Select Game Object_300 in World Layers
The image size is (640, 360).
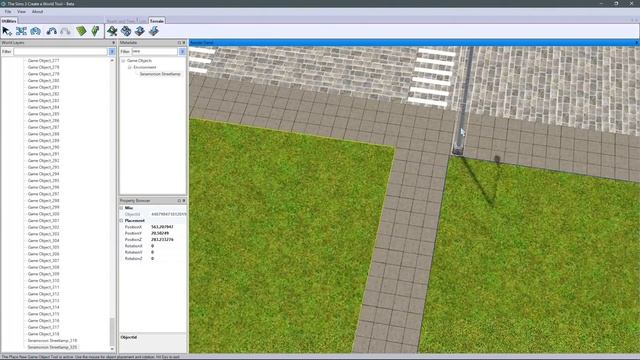coord(43,214)
